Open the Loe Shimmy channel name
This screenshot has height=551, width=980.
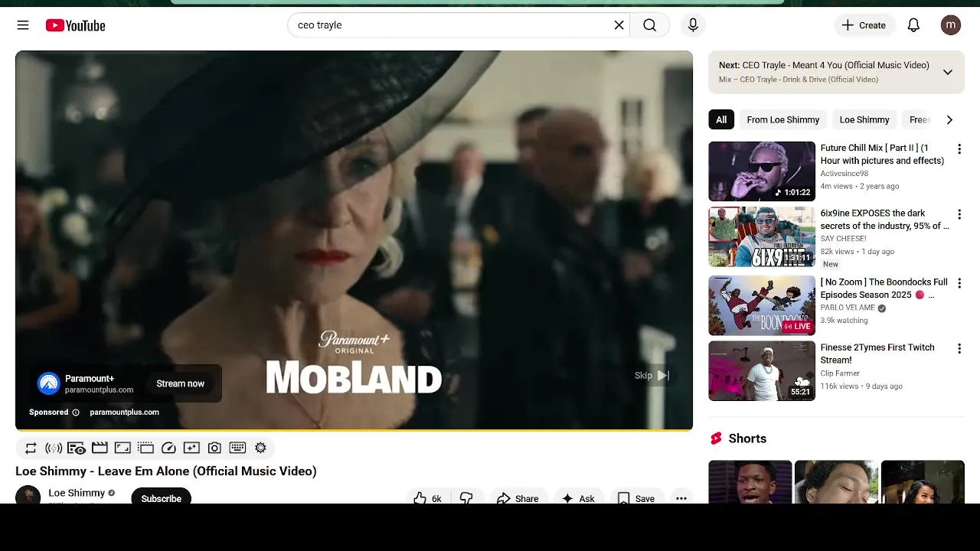point(77,493)
